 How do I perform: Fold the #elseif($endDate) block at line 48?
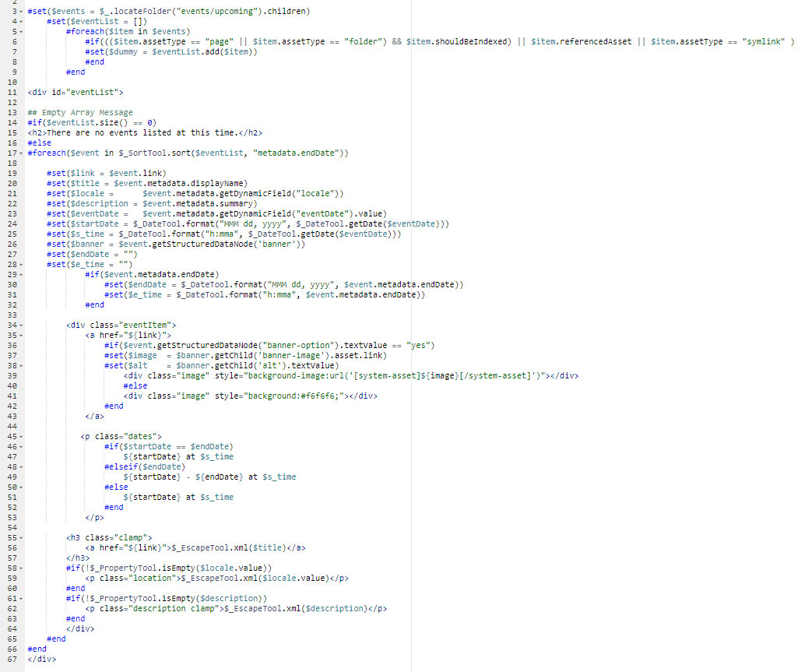pyautogui.click(x=21, y=466)
